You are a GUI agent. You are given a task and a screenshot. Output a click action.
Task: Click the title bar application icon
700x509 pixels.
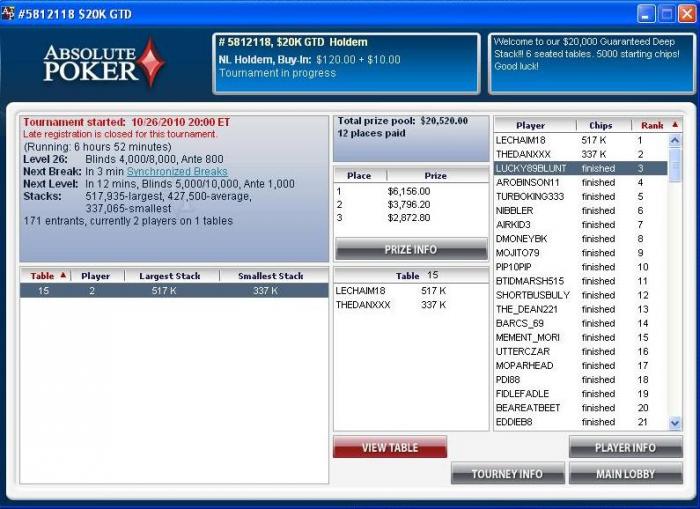point(8,13)
